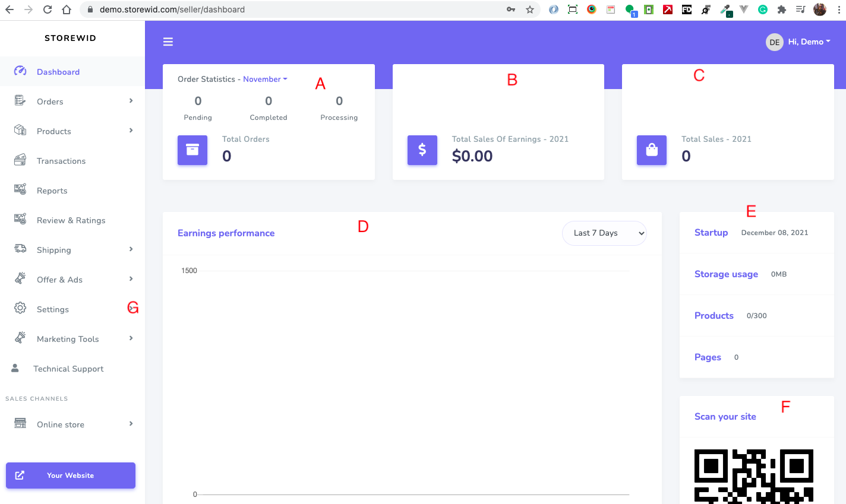Bookmark the page with the star icon
This screenshot has width=846, height=504.
coord(530,9)
